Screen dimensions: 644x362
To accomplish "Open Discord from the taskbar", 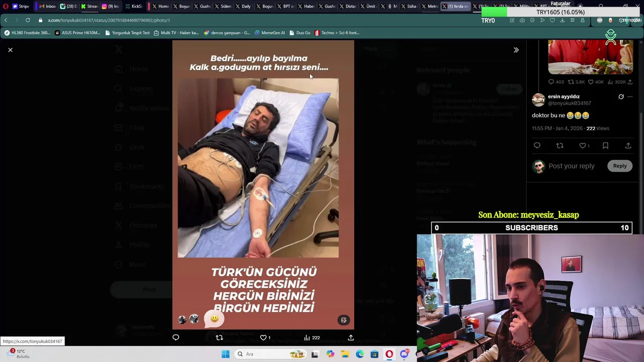I will point(404,354).
